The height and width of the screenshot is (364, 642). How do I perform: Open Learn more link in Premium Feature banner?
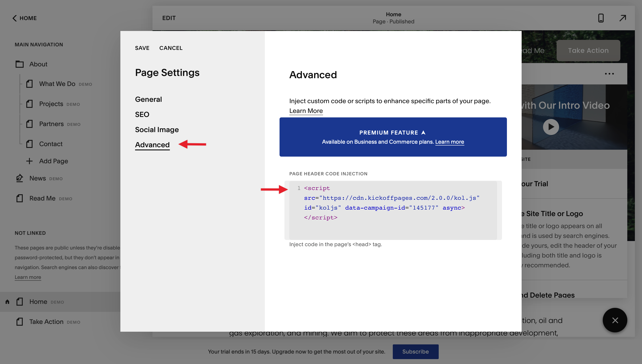[449, 142]
